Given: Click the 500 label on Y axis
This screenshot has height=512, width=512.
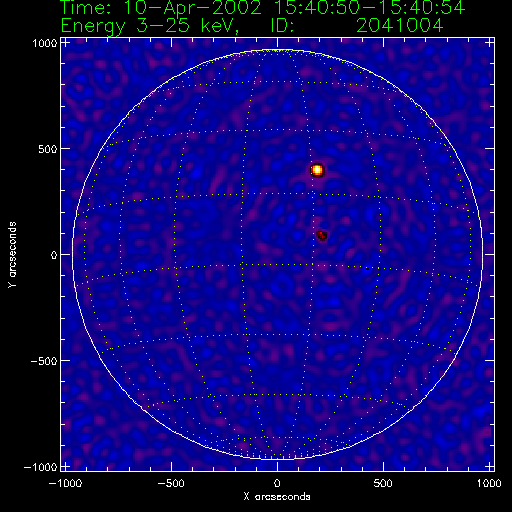Looking at the screenshot, I should [x=48, y=149].
